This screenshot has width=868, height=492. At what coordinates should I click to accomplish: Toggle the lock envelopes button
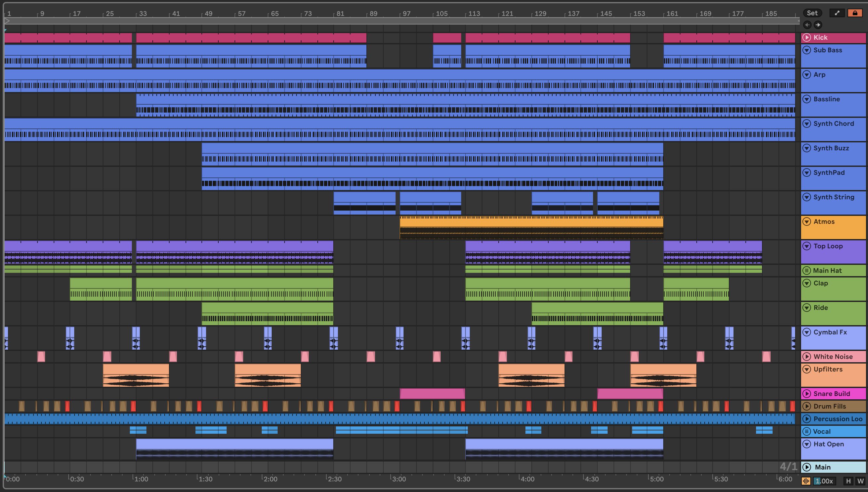(x=855, y=13)
